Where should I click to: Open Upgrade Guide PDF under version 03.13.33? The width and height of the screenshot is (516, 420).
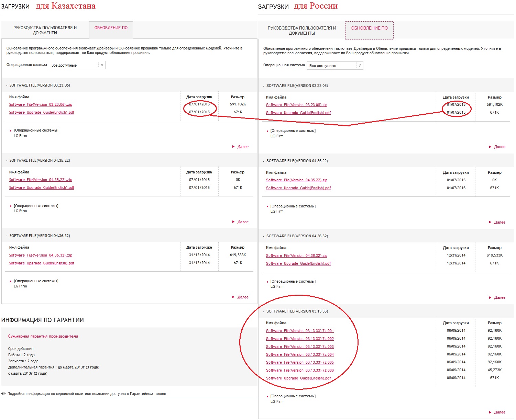(298, 378)
